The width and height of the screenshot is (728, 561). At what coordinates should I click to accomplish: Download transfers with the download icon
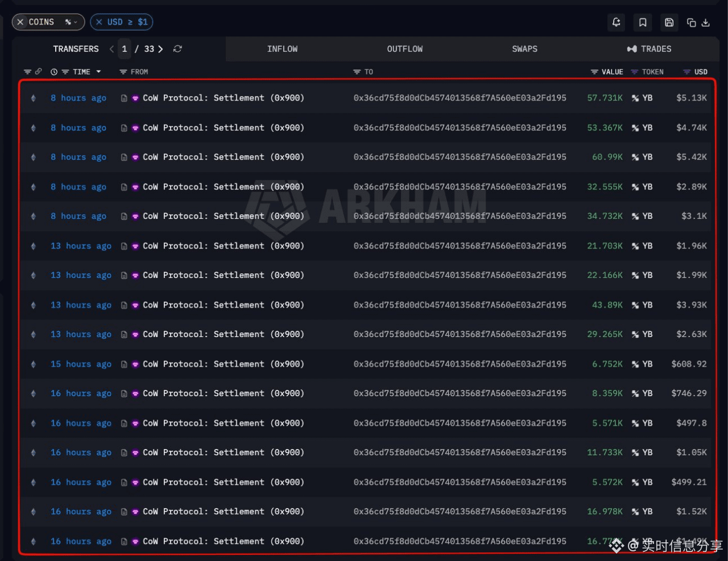706,22
